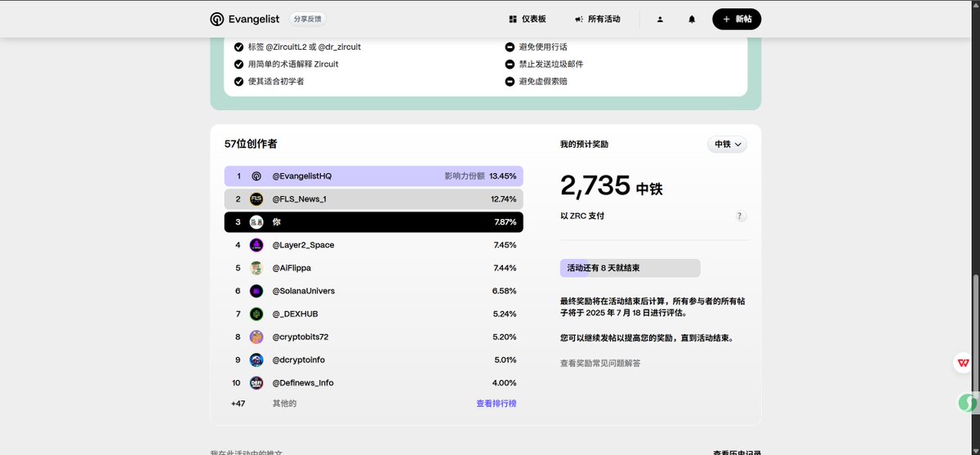
Task: Click the 以 ZRC 支付 label
Action: tap(582, 216)
